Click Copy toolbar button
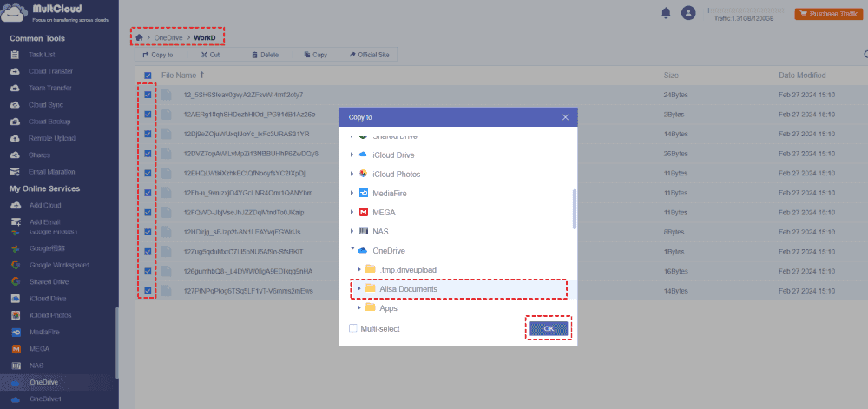Viewport: 868px width, 409px height. (x=316, y=55)
